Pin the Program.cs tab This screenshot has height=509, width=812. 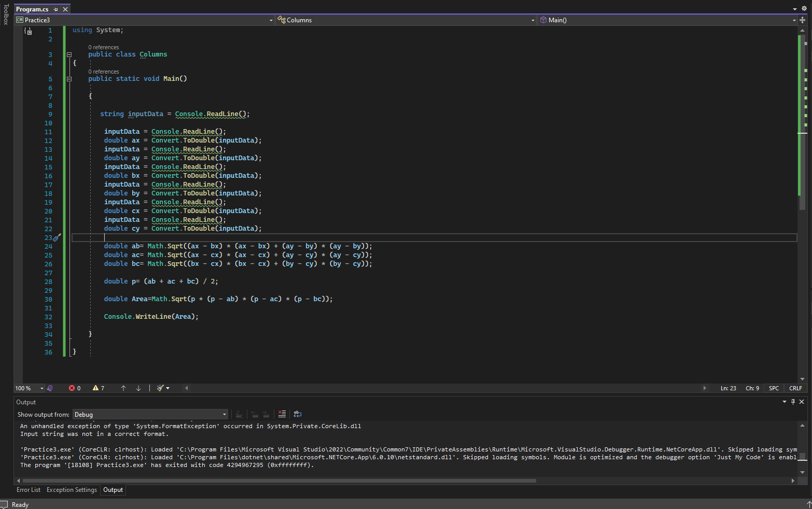coord(56,9)
